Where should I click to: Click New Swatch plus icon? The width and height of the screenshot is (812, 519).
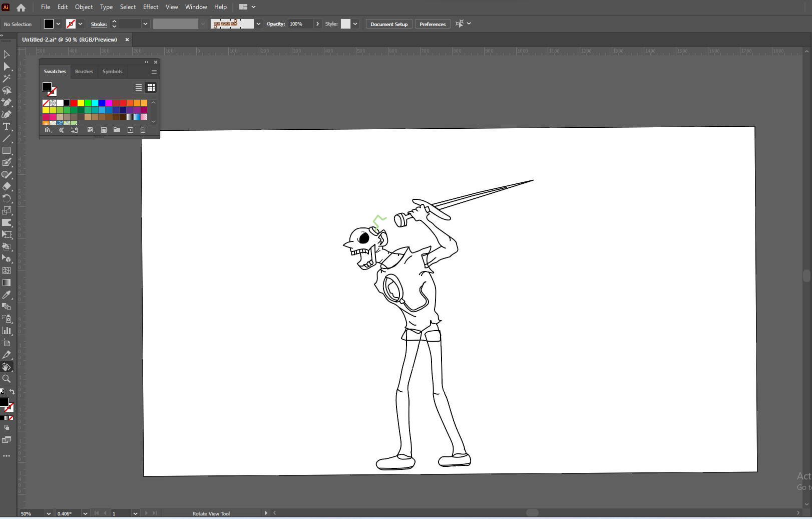pyautogui.click(x=130, y=130)
